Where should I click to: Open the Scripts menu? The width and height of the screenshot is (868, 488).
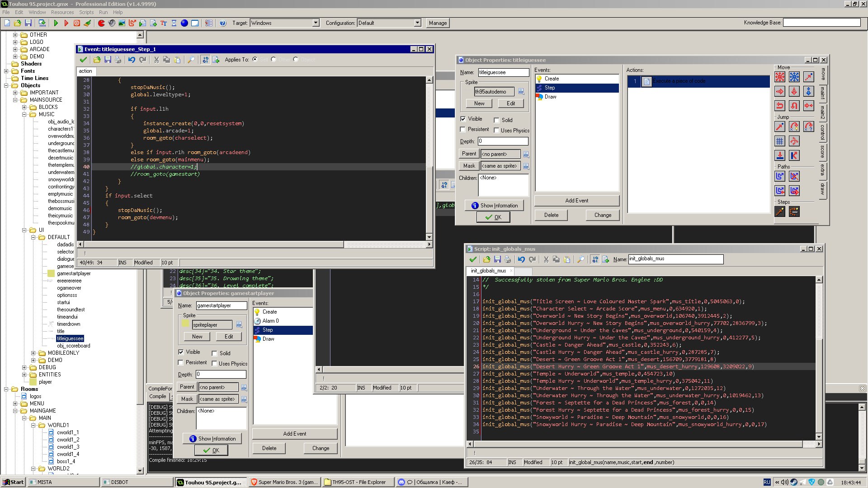[x=86, y=12]
